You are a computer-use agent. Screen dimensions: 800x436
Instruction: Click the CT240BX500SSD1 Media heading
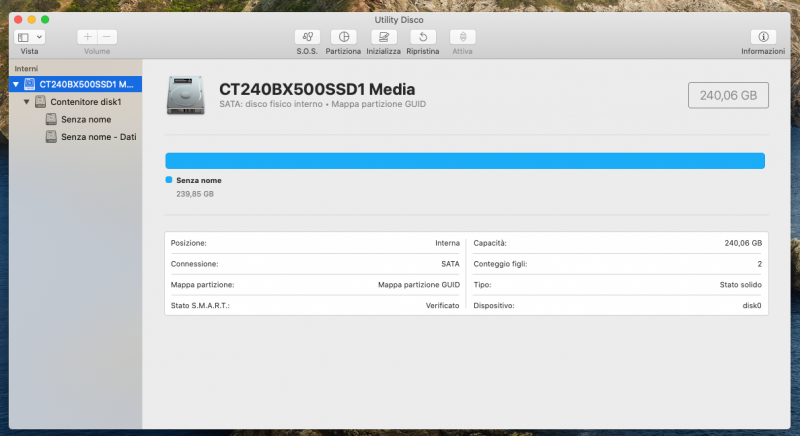coord(317,89)
